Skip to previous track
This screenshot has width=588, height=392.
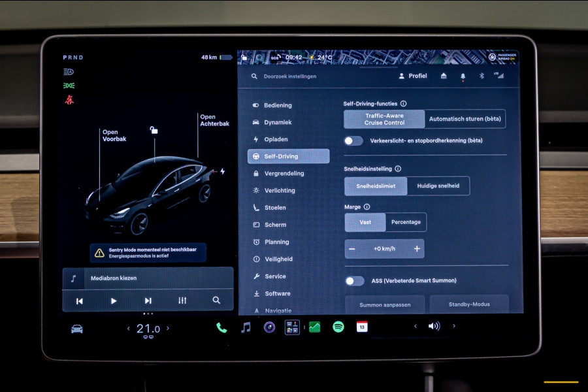(79, 301)
